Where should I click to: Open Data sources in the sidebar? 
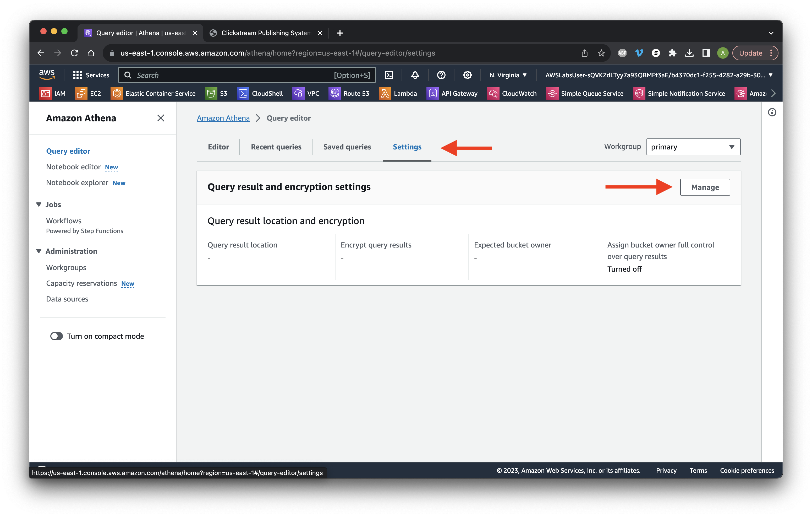coord(67,299)
